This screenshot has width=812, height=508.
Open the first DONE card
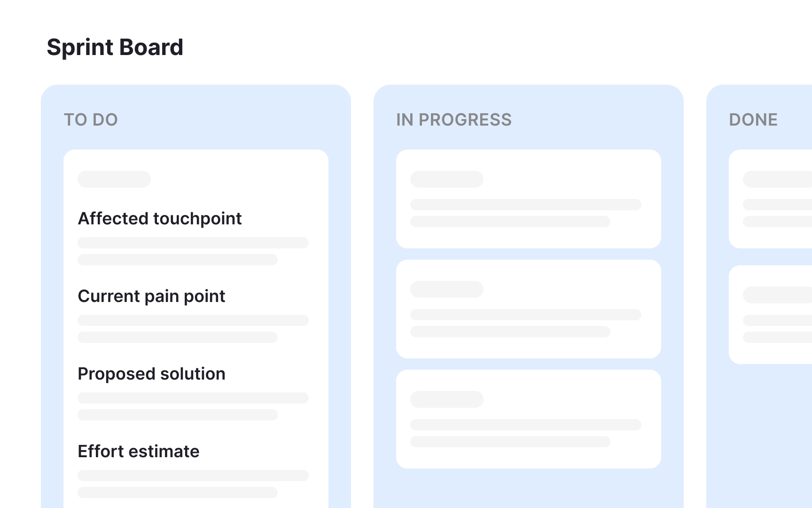click(x=771, y=199)
